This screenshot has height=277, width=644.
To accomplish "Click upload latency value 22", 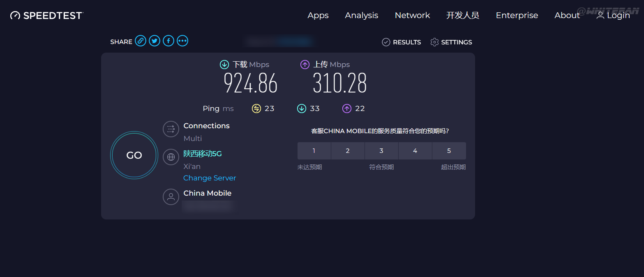I will (360, 108).
